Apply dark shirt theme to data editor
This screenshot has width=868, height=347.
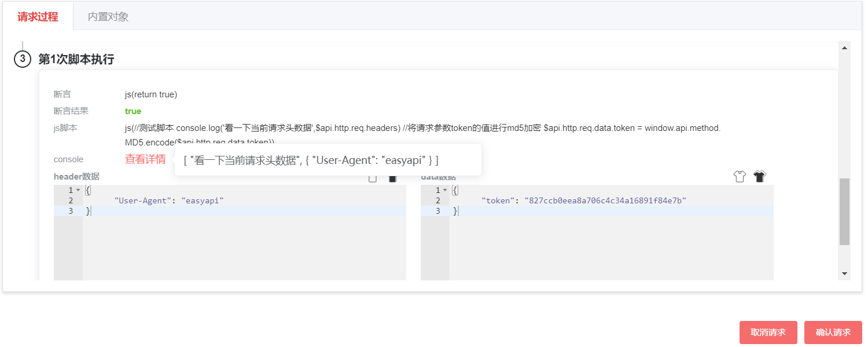point(760,177)
